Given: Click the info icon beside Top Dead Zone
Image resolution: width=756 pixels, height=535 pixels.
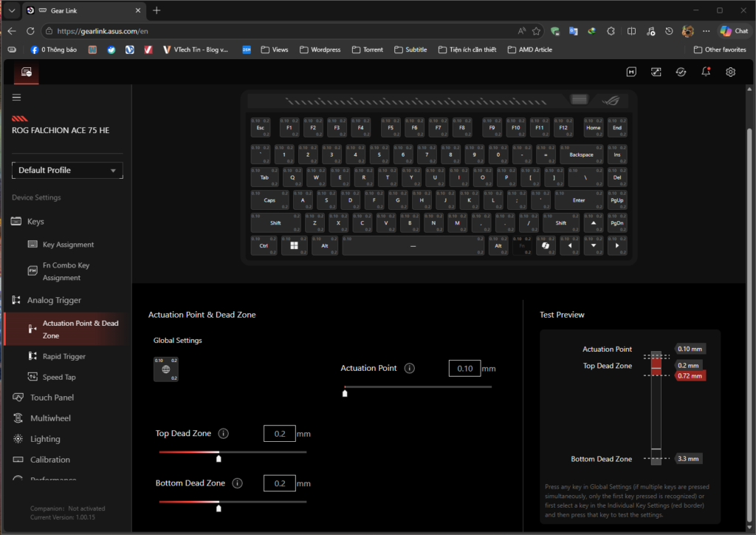Looking at the screenshot, I should (224, 434).
